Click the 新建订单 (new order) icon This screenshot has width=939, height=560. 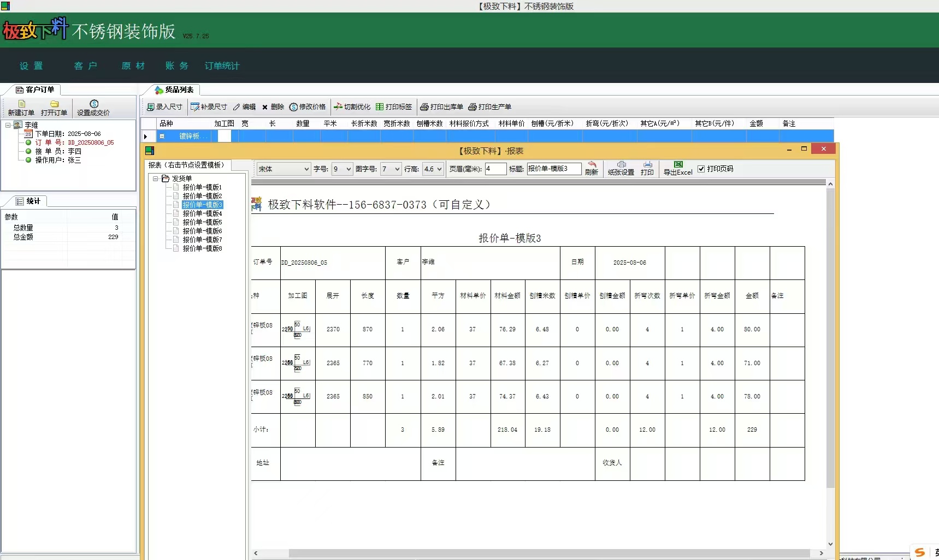22,104
